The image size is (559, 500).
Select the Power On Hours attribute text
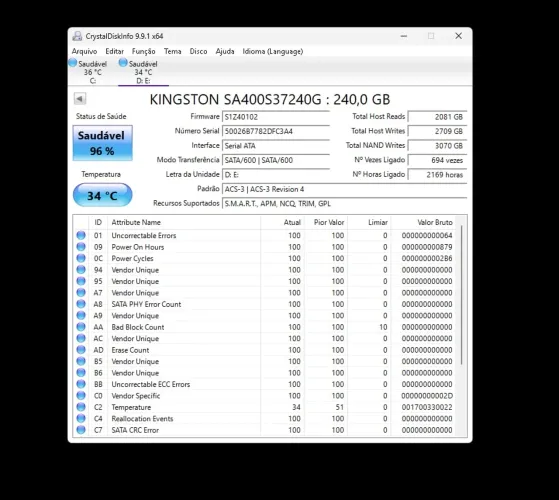tap(138, 247)
